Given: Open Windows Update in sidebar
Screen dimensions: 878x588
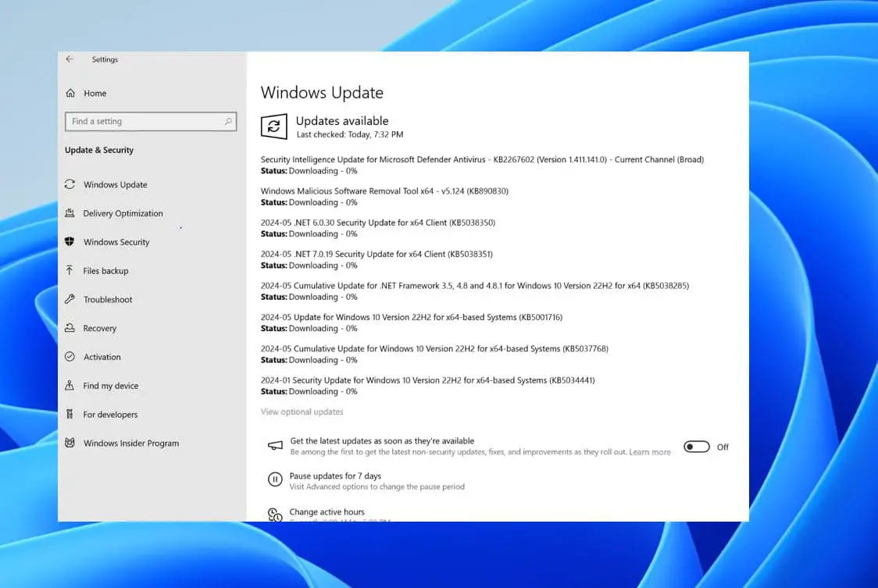Looking at the screenshot, I should (x=116, y=184).
